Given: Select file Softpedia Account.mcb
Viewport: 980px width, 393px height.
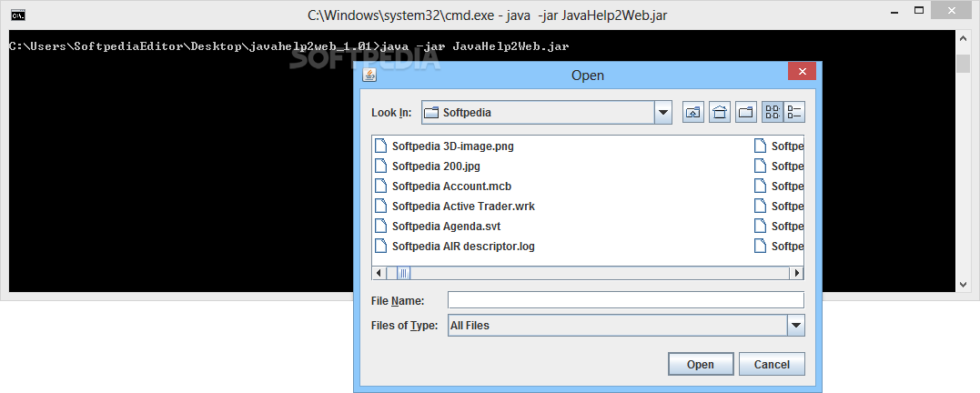Looking at the screenshot, I should [452, 186].
